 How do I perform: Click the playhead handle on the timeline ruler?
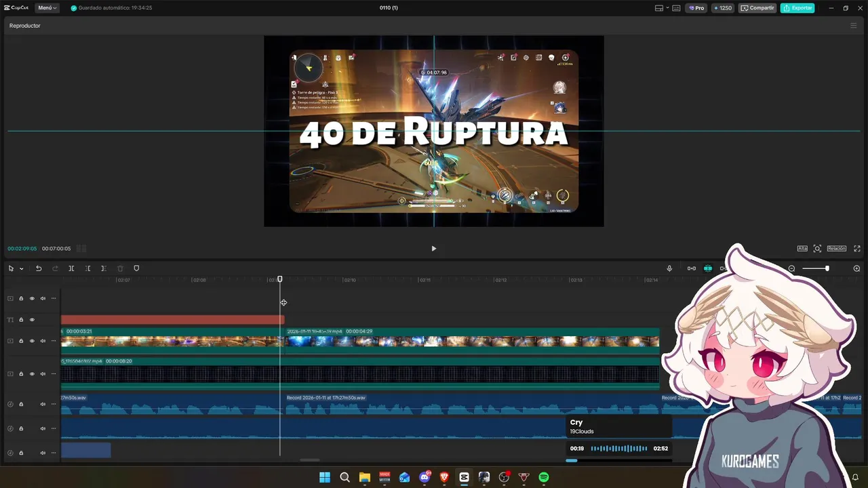tap(280, 279)
